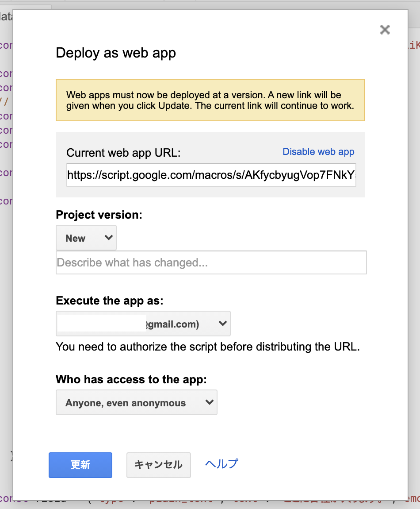
Task: Open the Execute the app as dropdown
Action: (143, 324)
